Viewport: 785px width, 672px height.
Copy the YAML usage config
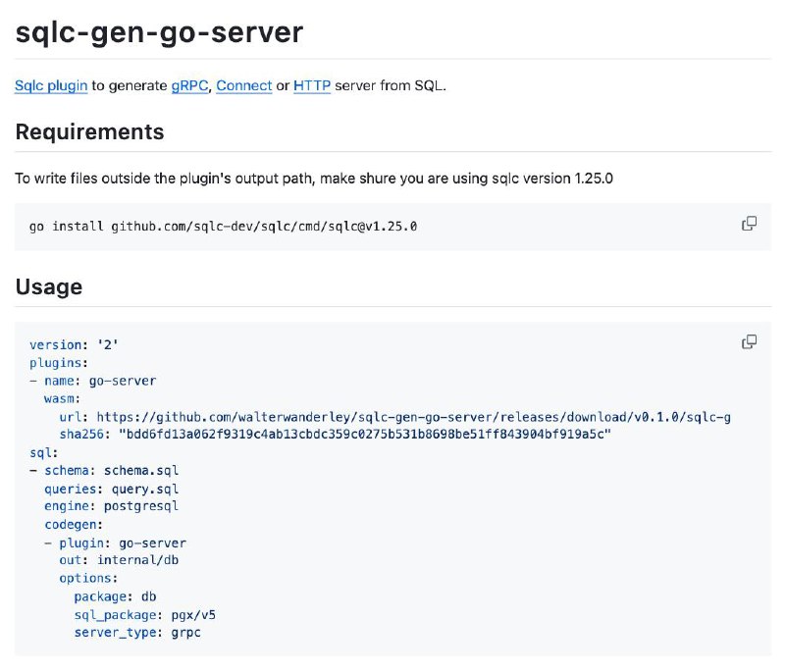click(x=749, y=341)
